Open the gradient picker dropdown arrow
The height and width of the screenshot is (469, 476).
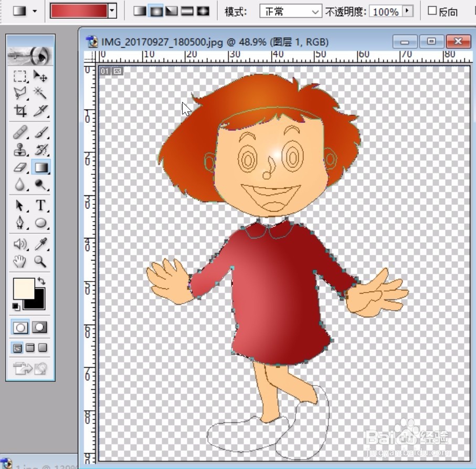click(112, 11)
